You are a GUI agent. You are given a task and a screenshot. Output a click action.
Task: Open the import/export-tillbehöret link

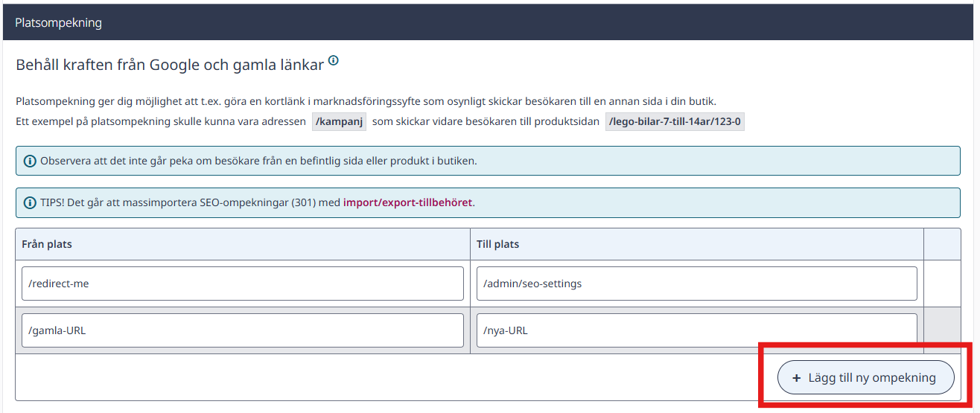tap(407, 202)
